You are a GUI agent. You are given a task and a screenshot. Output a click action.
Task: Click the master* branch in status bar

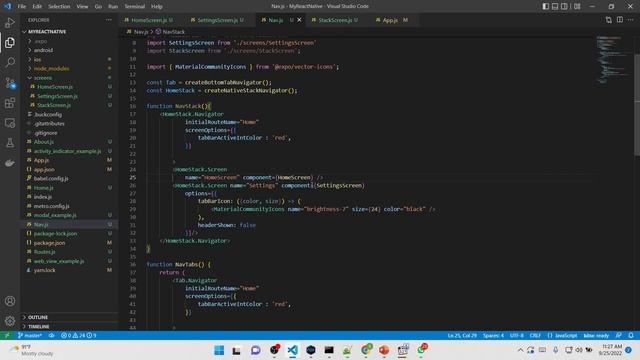click(30, 336)
